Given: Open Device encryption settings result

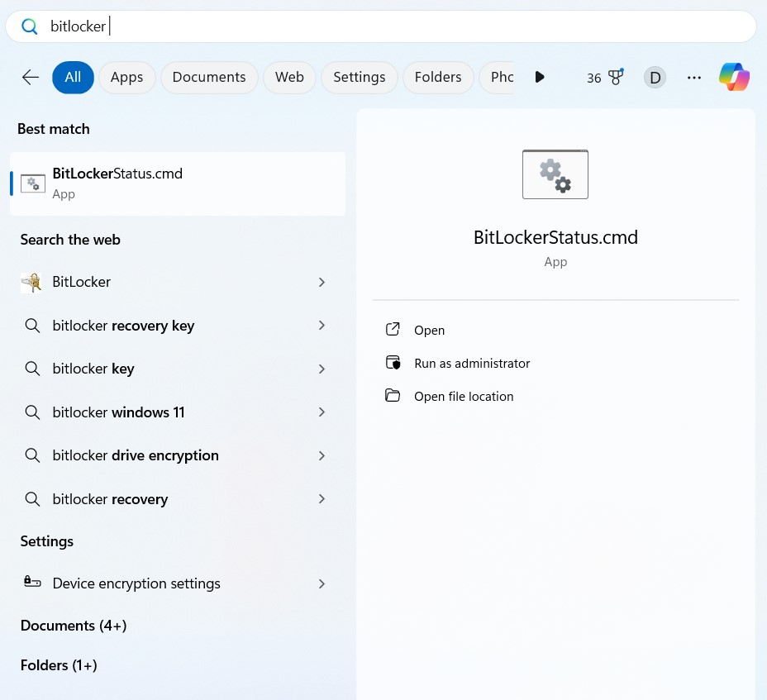Looking at the screenshot, I should pos(174,583).
